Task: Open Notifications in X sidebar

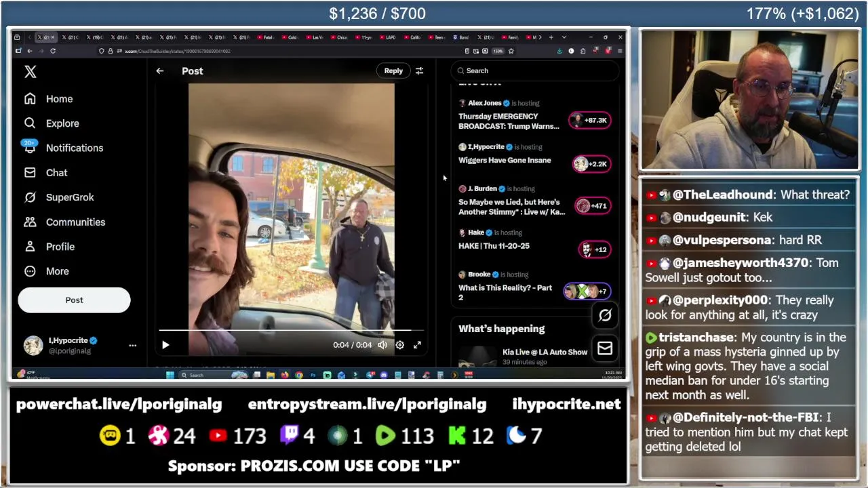Action: (63, 148)
